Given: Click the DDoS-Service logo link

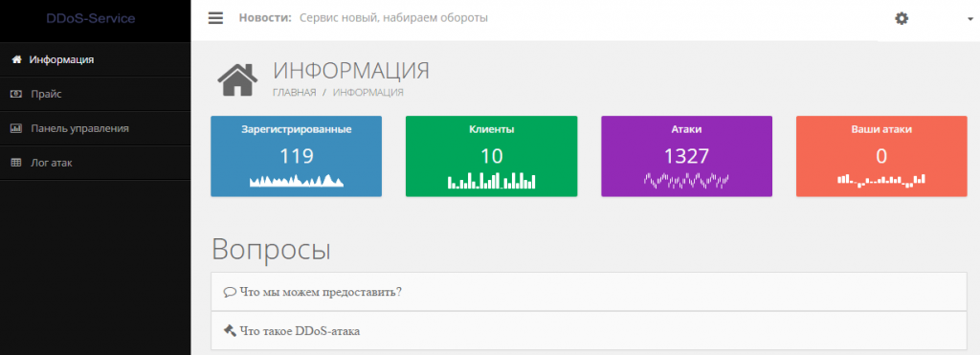Looking at the screenshot, I should point(91,19).
